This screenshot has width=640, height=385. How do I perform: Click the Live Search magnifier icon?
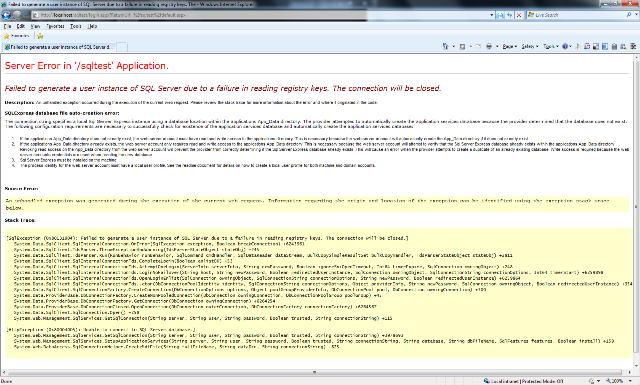(629, 15)
